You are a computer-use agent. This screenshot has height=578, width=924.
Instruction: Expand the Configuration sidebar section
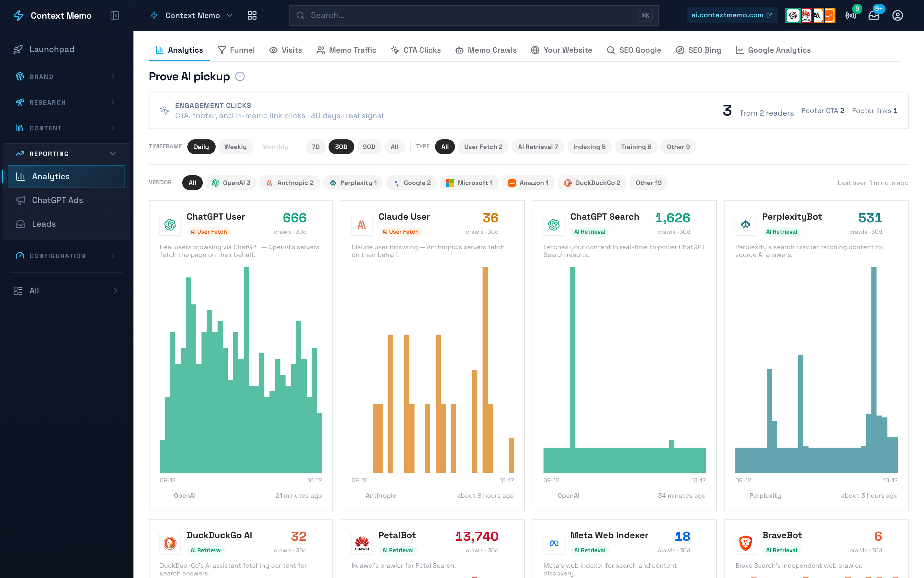pos(66,256)
